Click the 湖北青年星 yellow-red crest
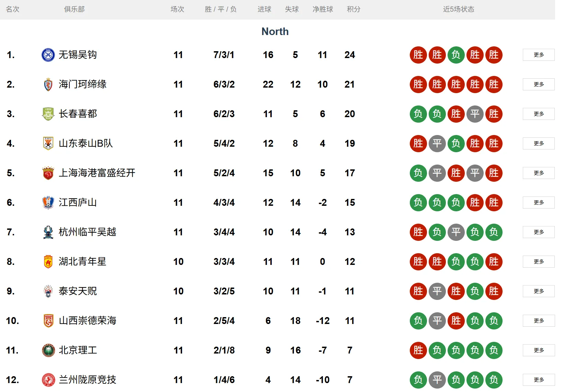563x392 pixels. [x=48, y=262]
